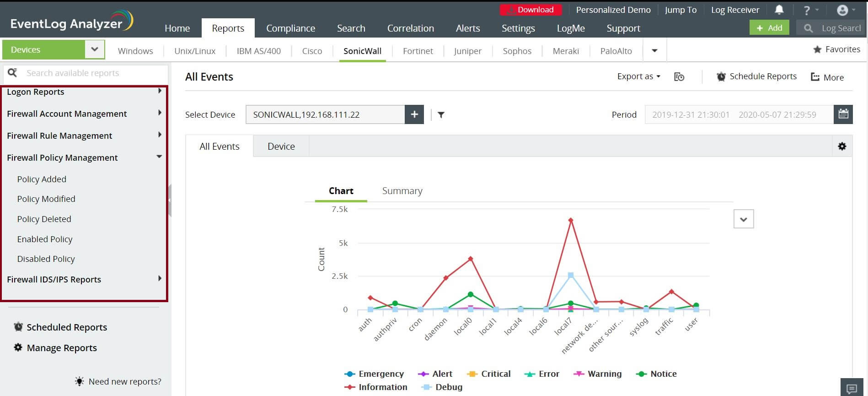Click the Scheduled Reports alarm clock icon
The width and height of the screenshot is (868, 396).
(x=18, y=327)
